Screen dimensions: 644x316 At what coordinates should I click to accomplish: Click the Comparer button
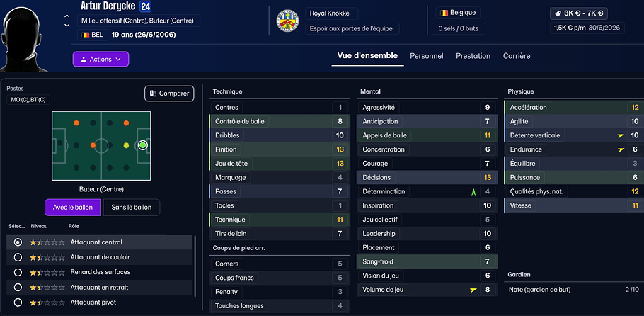coord(169,94)
